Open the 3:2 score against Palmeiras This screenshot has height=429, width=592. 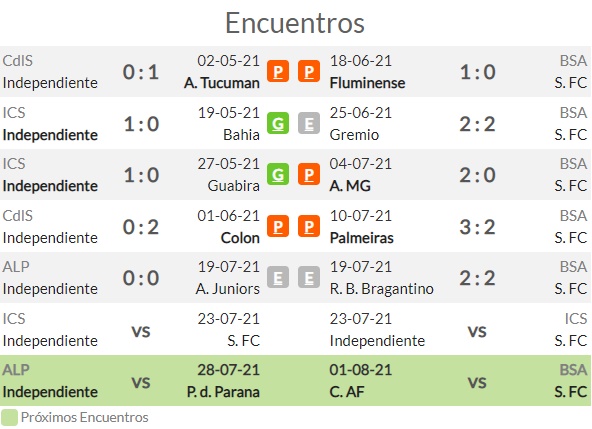(477, 227)
